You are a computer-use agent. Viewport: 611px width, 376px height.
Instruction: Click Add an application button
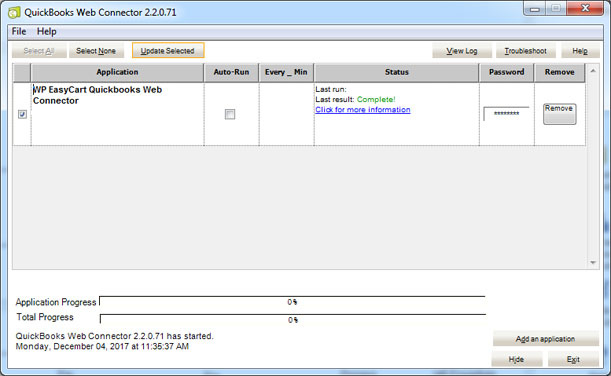pyautogui.click(x=546, y=339)
